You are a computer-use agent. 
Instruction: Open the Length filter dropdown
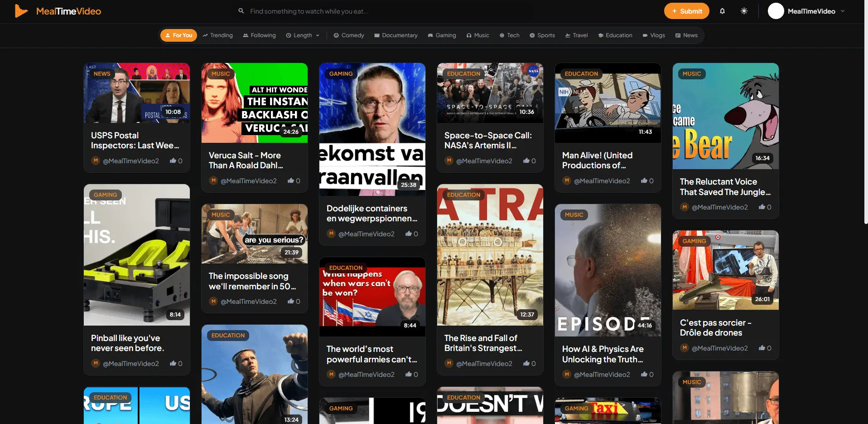[303, 35]
